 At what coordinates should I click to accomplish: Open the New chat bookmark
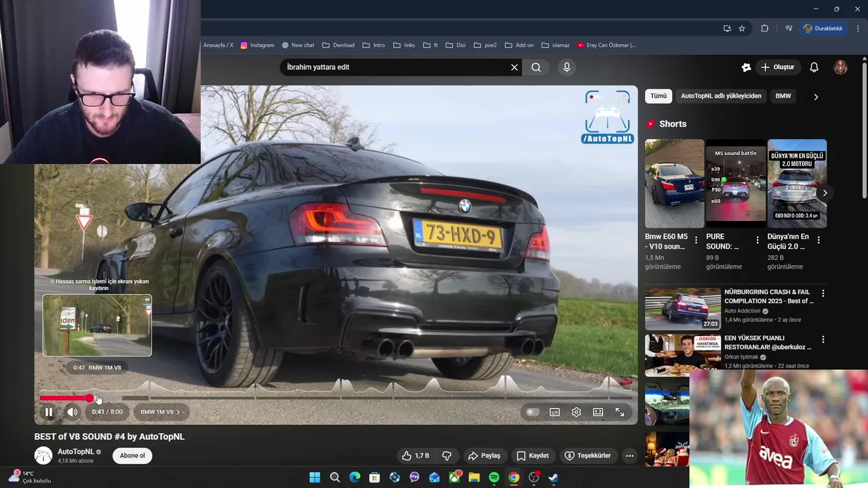[x=298, y=45]
